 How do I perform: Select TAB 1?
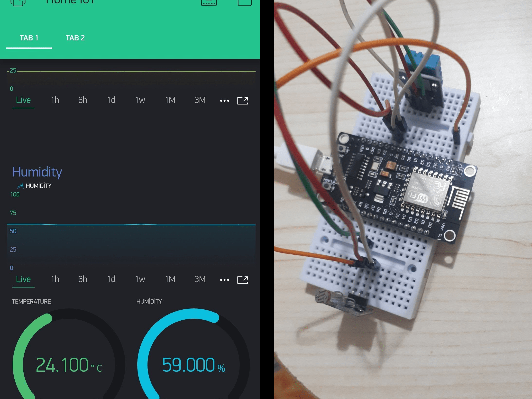(x=29, y=38)
